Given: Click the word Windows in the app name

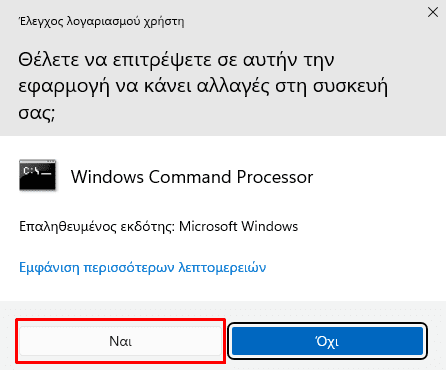Looking at the screenshot, I should (107, 177).
